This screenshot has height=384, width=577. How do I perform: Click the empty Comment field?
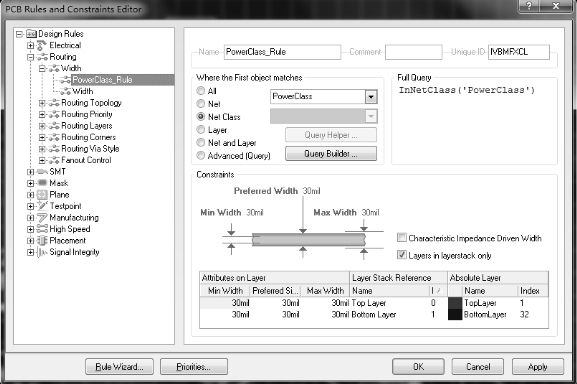[414, 52]
